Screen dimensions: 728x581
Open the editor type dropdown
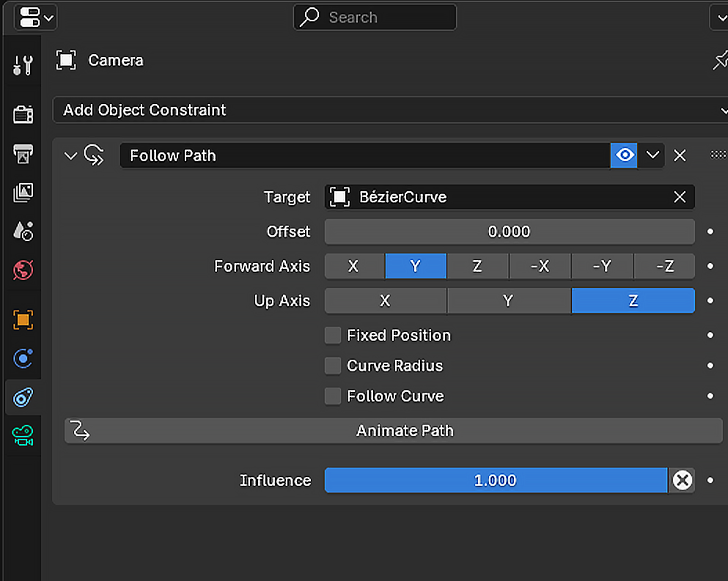click(36, 18)
